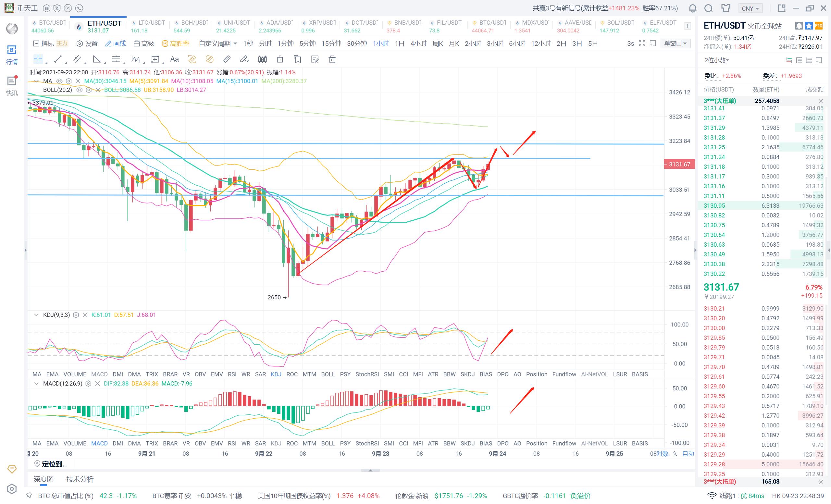
Task: Select the trend line drawing tool
Action: pyautogui.click(x=58, y=59)
